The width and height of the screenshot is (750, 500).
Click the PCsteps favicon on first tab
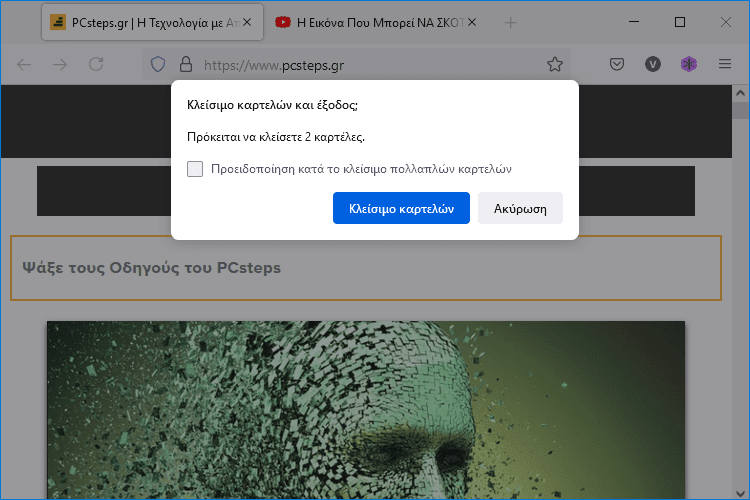(58, 22)
